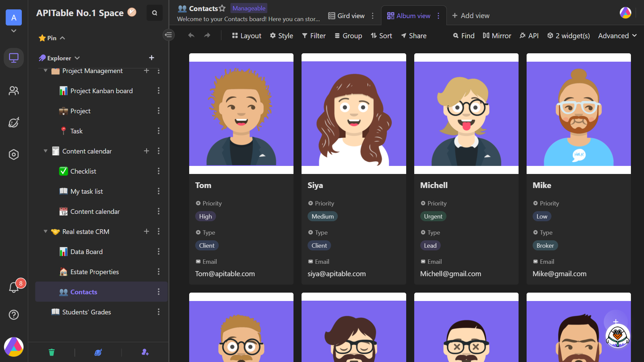Open the Settings hexagon icon
Screen dimensions: 644x362
[x=14, y=155]
